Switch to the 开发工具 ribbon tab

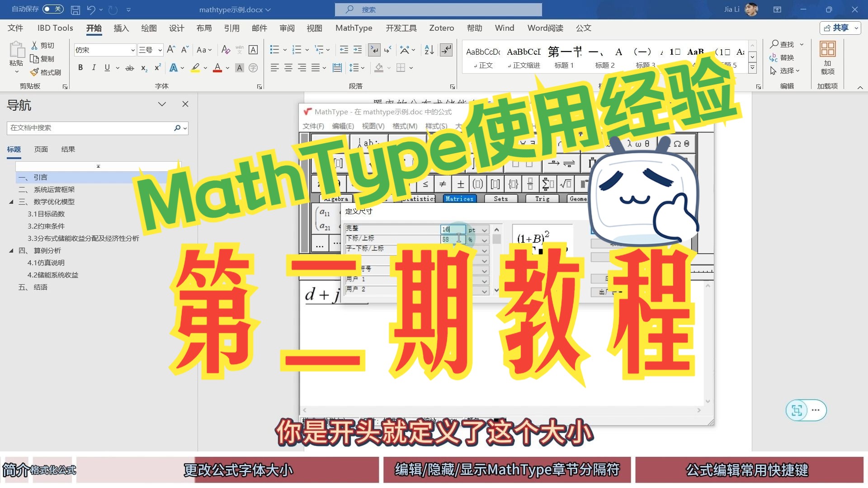(401, 28)
